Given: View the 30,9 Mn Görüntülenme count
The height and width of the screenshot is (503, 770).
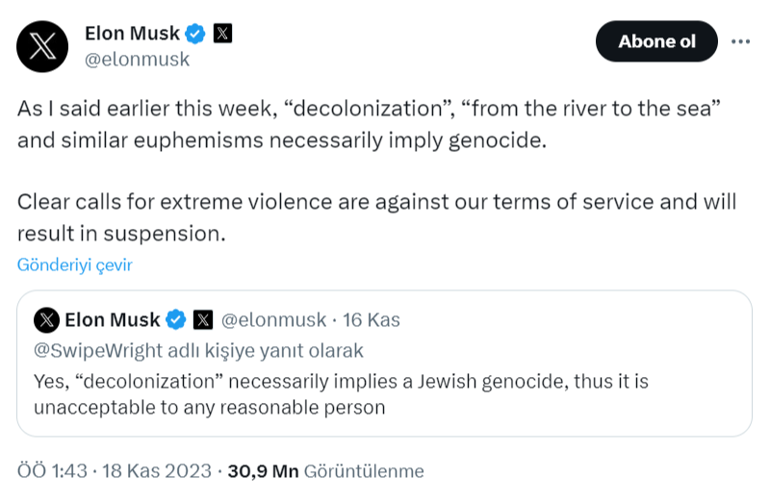Looking at the screenshot, I should click(x=326, y=471).
